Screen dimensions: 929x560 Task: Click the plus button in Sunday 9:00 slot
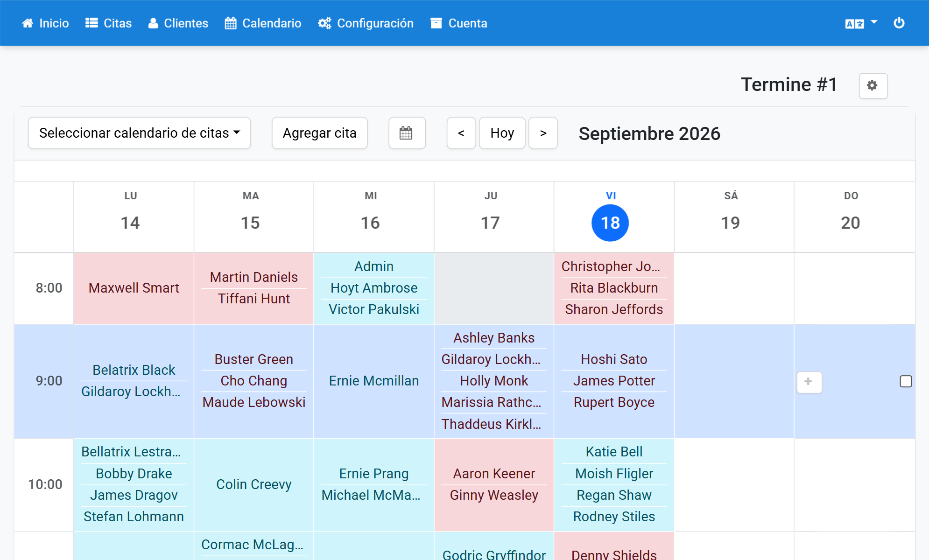click(809, 382)
